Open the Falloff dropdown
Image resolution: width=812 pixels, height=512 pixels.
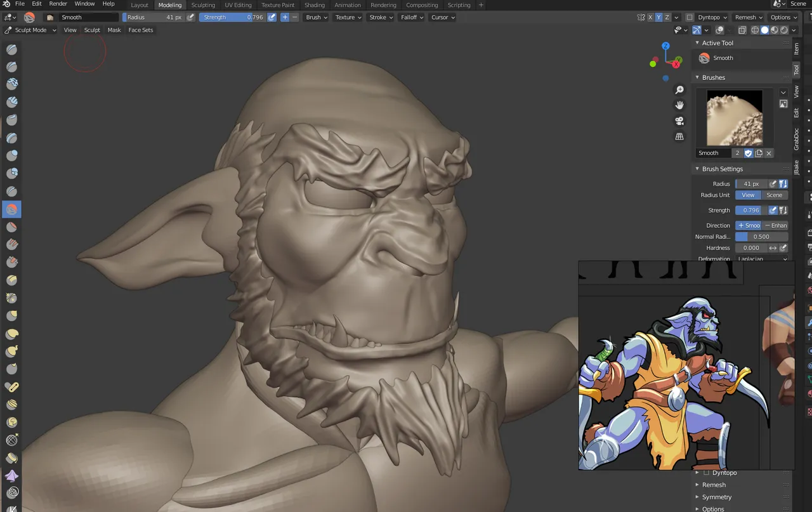[412, 17]
